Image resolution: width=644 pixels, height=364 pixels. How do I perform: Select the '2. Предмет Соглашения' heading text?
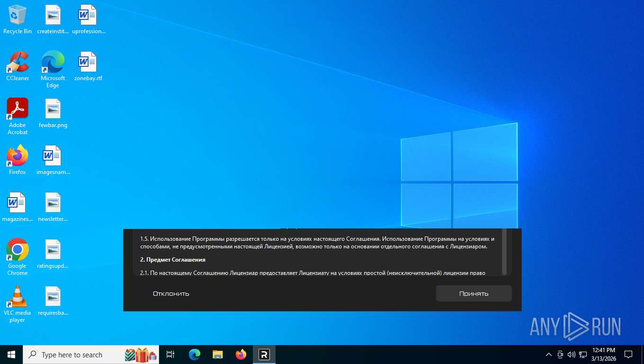pyautogui.click(x=173, y=260)
